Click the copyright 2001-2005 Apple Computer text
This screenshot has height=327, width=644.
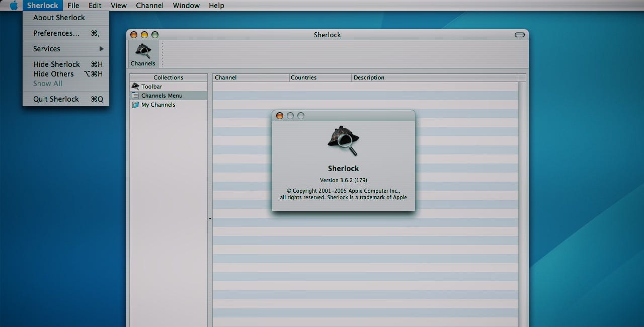(344, 191)
